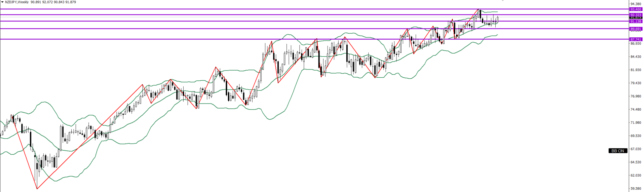Select the purple 87.741 price label
Image resolution: width=644 pixels, height=192 pixels.
tap(636, 39)
